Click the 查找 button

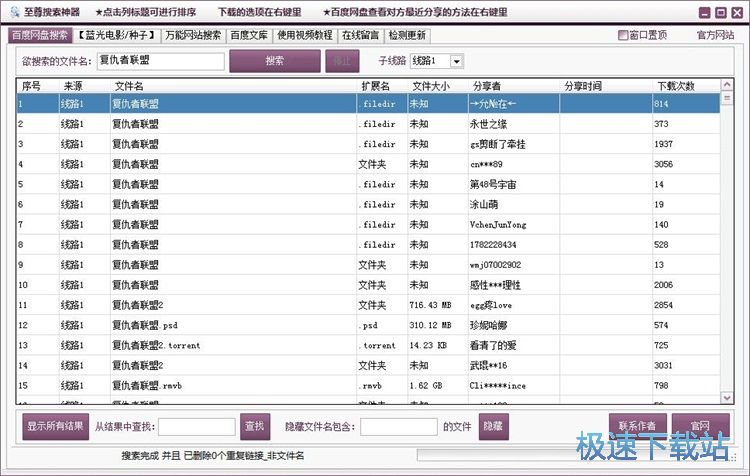(255, 426)
